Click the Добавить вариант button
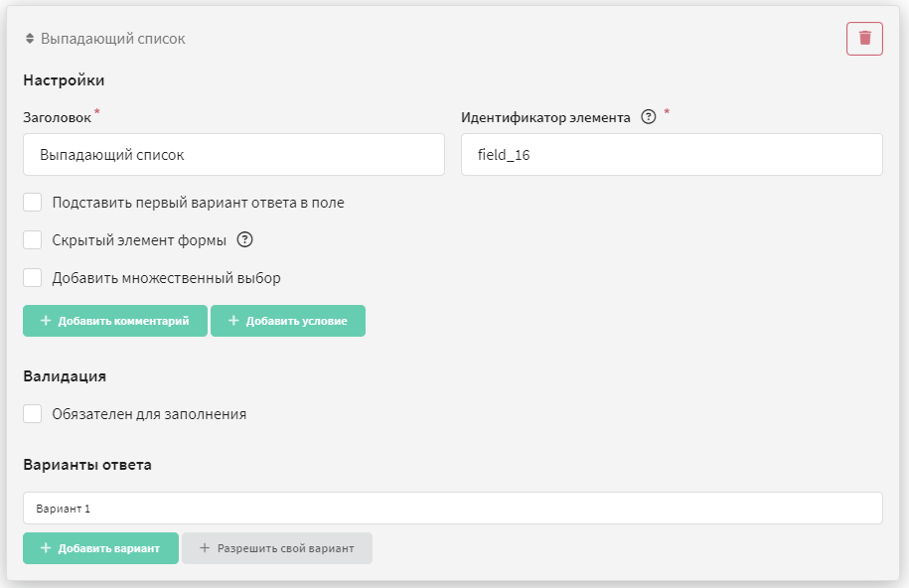Image resolution: width=909 pixels, height=588 pixels. tap(100, 548)
